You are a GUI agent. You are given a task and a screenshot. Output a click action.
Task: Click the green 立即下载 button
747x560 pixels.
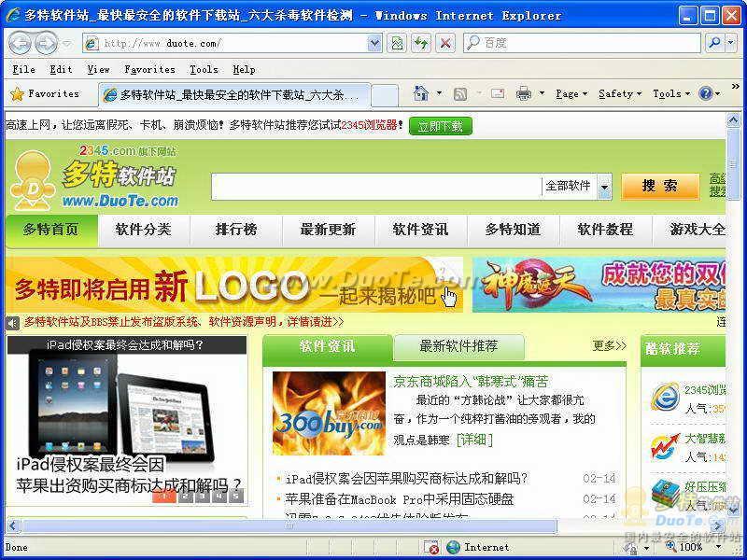click(441, 126)
